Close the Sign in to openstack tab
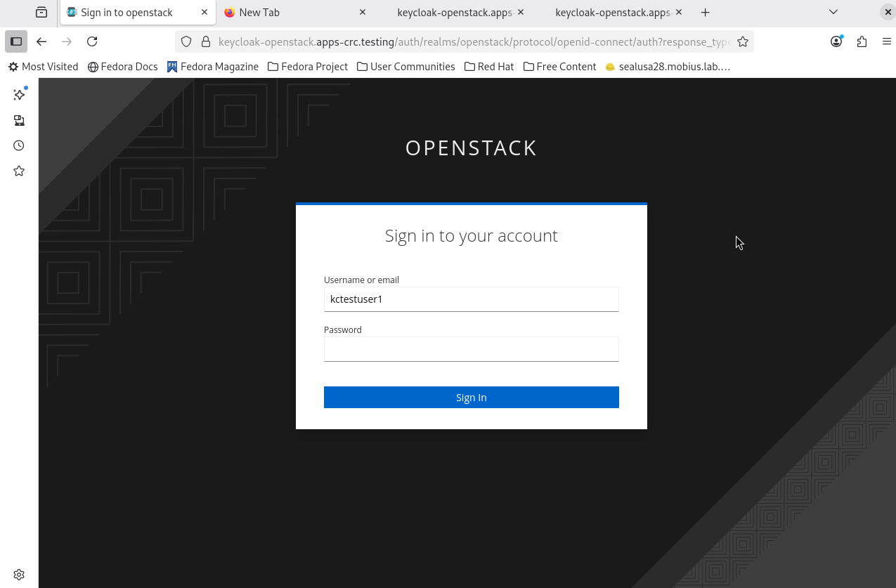896x588 pixels. [x=204, y=12]
